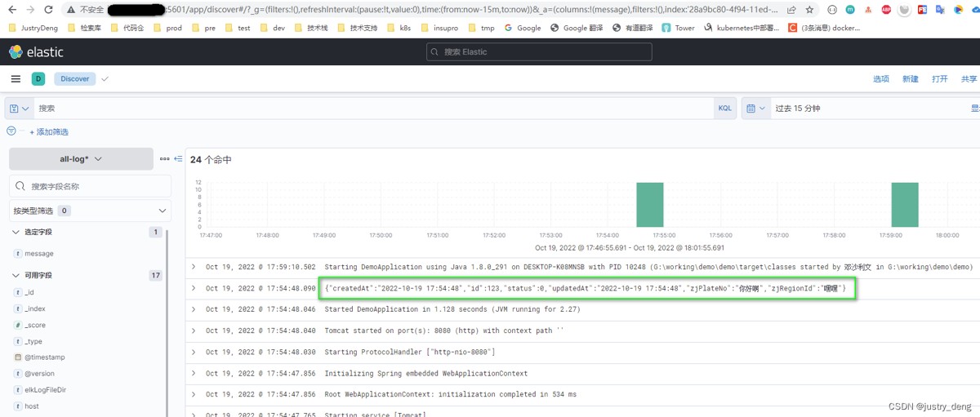Open the green D space avatar
This screenshot has height=417, width=980.
point(38,79)
